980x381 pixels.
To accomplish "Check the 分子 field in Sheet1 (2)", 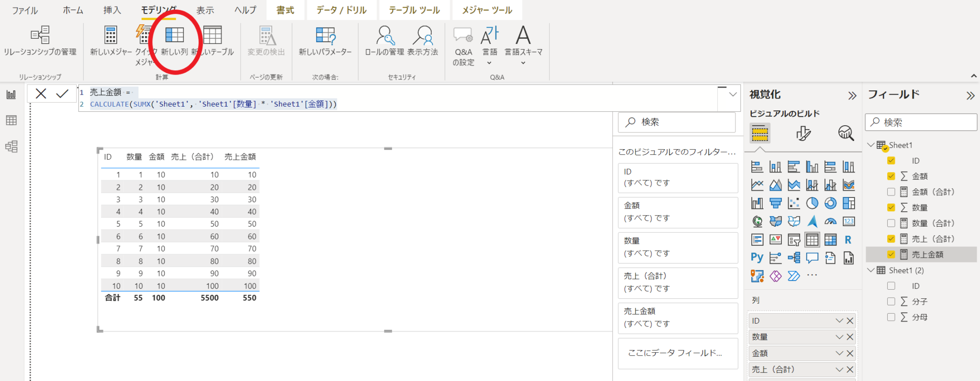I will (x=891, y=302).
